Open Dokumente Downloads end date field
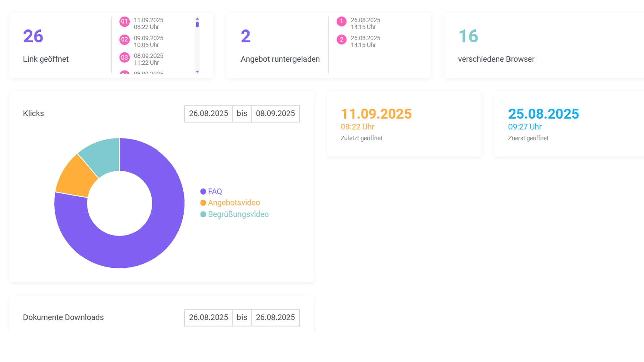 click(x=275, y=317)
